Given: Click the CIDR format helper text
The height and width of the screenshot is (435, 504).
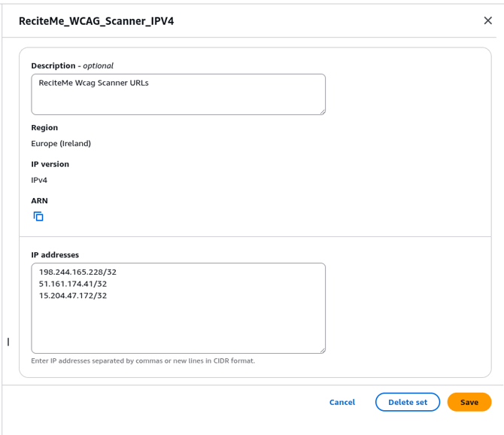Looking at the screenshot, I should pyautogui.click(x=143, y=361).
